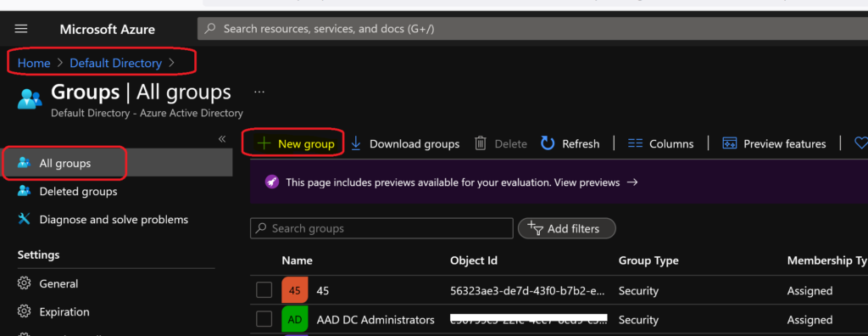Click the Columns list icon
Screen dimensions: 868x336
click(635, 143)
